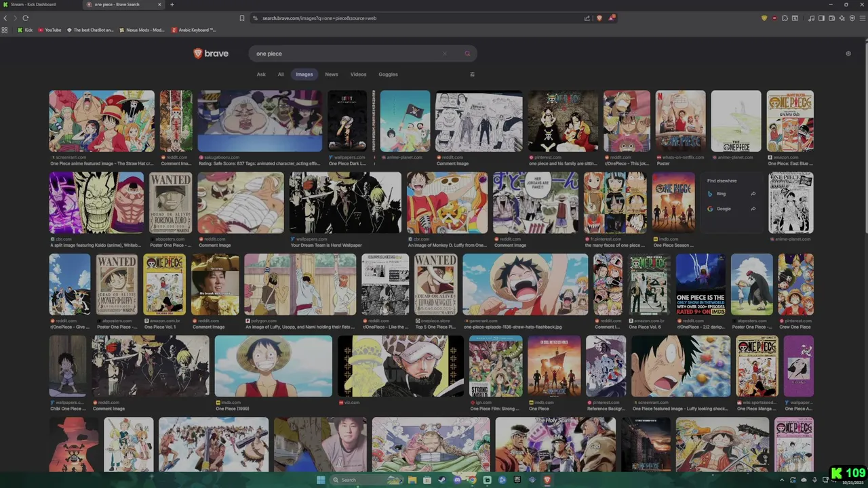Show hidden system tray icons
Screen dimensions: 868x488
coord(782,480)
